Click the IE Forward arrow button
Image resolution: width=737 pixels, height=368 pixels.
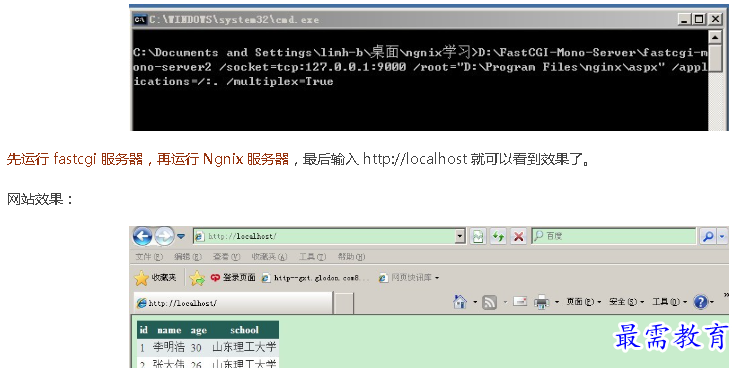click(164, 236)
